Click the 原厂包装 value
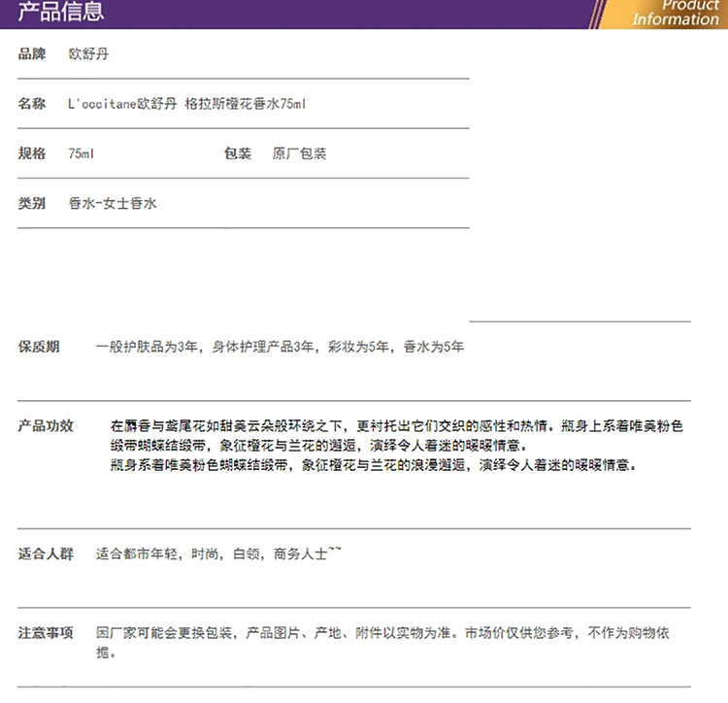The height and width of the screenshot is (703, 728). pos(300,153)
